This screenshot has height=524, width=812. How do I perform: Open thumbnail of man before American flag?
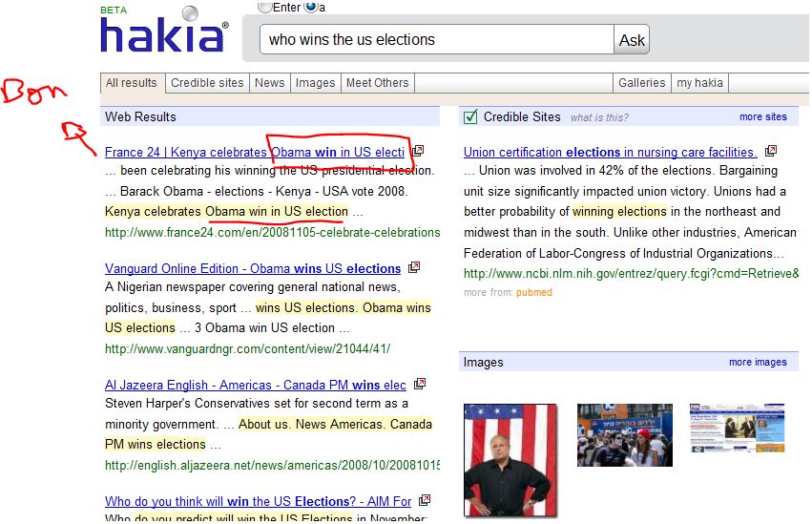pyautogui.click(x=510, y=460)
